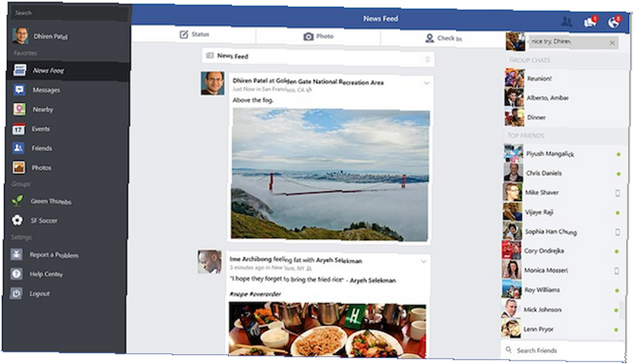Open Golden Gate bridge photo
The width and height of the screenshot is (635, 364).
pyautogui.click(x=330, y=174)
